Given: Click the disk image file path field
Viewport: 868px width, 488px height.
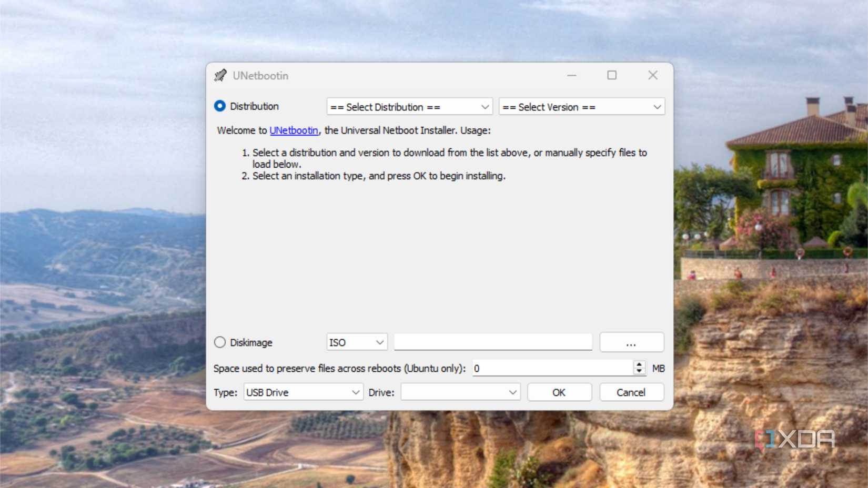Looking at the screenshot, I should point(493,342).
